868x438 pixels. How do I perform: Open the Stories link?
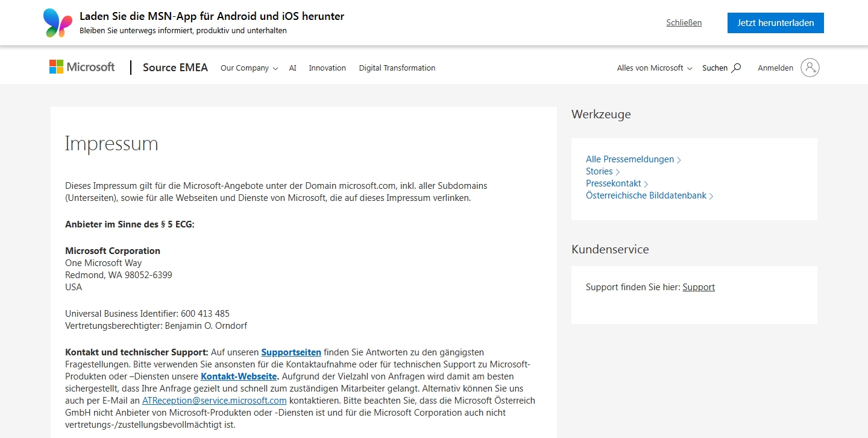click(x=599, y=171)
